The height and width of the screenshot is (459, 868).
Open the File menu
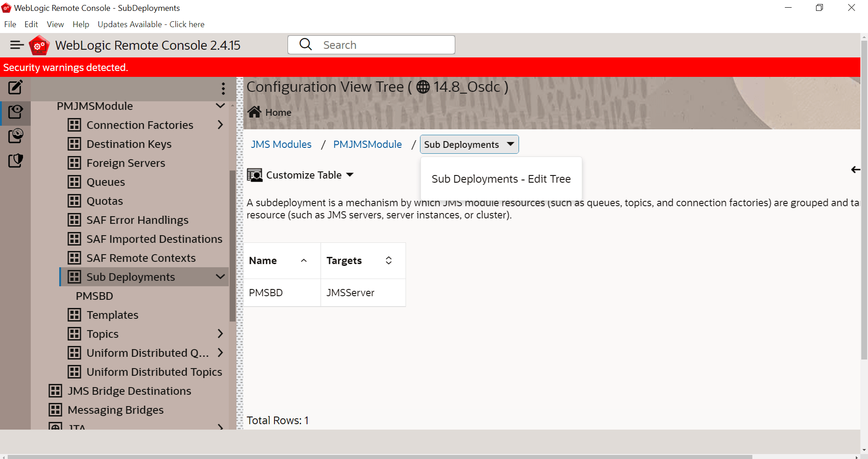pos(10,24)
